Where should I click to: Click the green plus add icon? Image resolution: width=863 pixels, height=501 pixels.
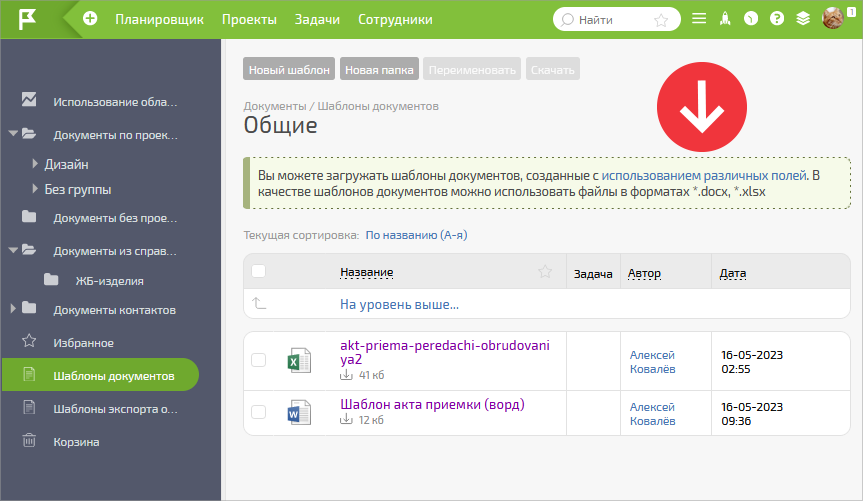(90, 19)
